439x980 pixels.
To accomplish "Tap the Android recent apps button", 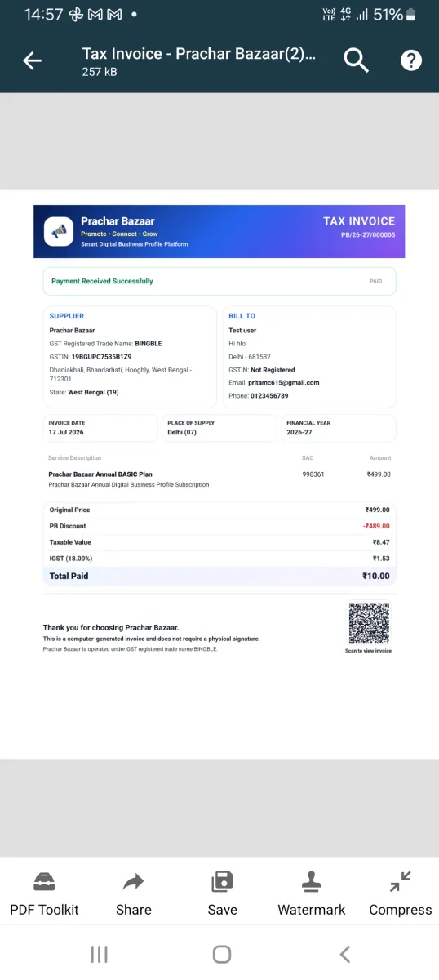I will pyautogui.click(x=100, y=954).
